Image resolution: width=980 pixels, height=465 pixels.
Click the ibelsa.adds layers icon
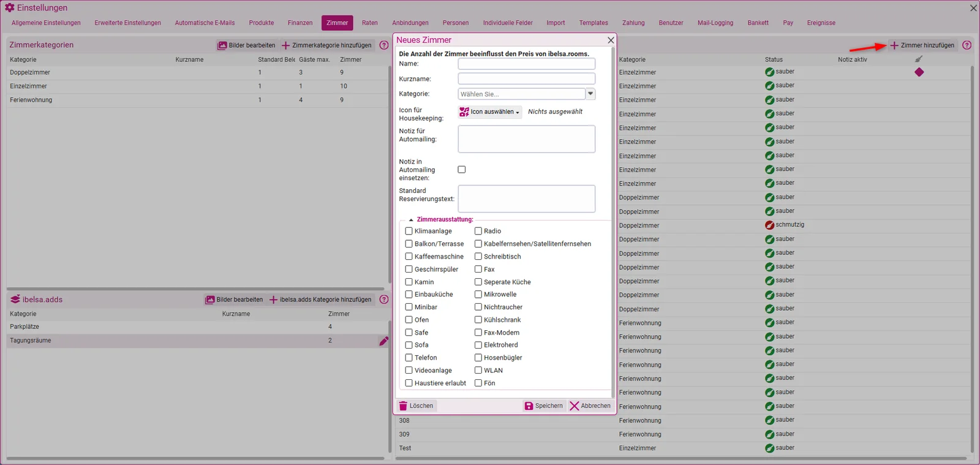(x=15, y=300)
